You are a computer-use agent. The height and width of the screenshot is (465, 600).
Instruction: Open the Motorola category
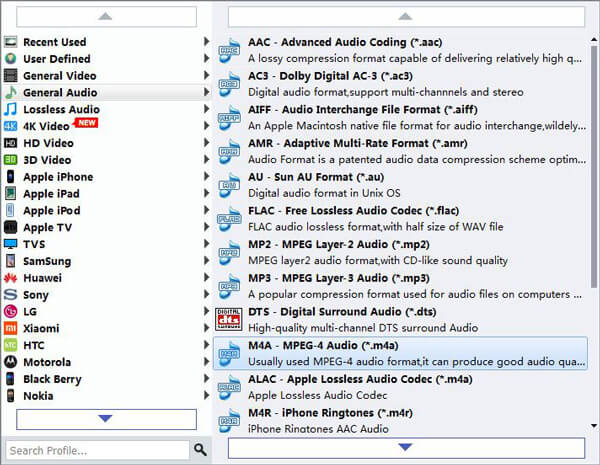tap(106, 362)
